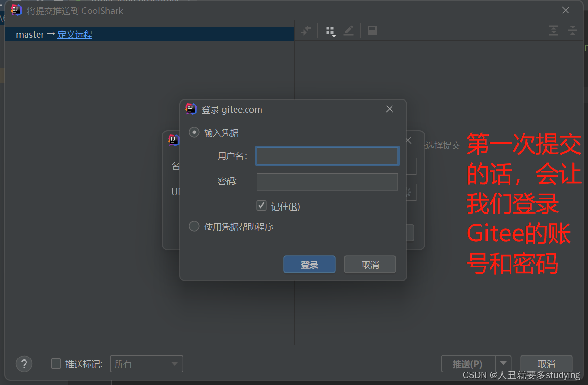Close the define remote dialog behind login
The width and height of the screenshot is (588, 385).
(x=409, y=140)
